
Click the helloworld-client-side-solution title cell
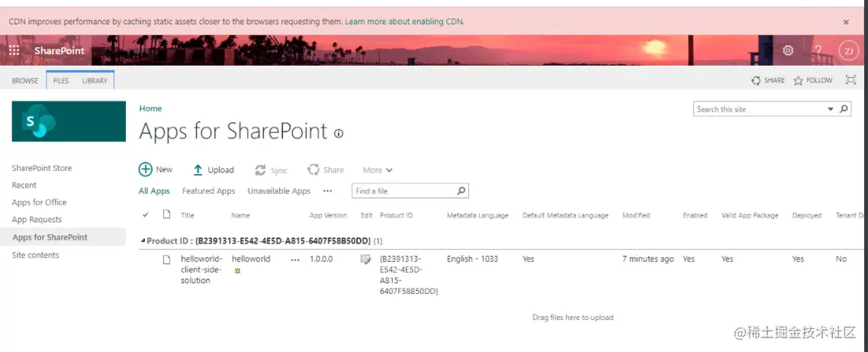(x=201, y=270)
